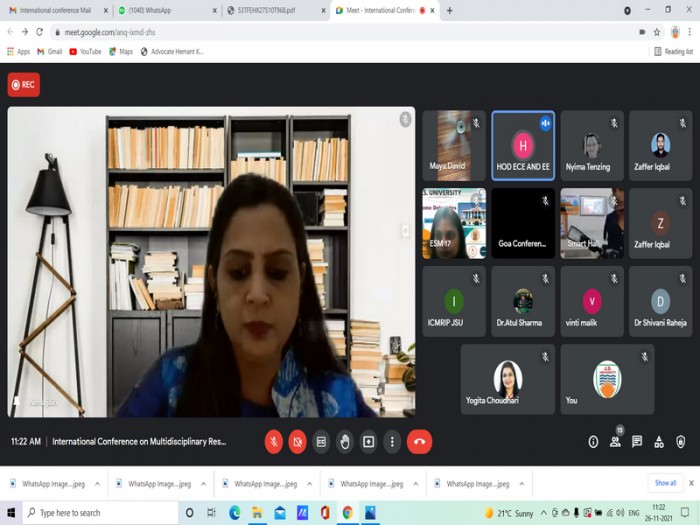700x525 pixels.
Task: Toggle closed captions button
Action: (x=321, y=442)
